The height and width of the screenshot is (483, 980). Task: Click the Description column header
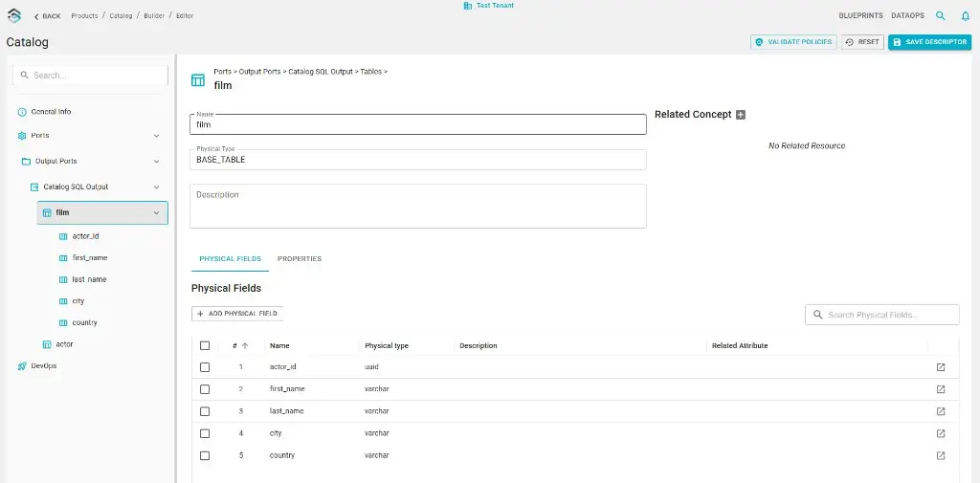(479, 345)
